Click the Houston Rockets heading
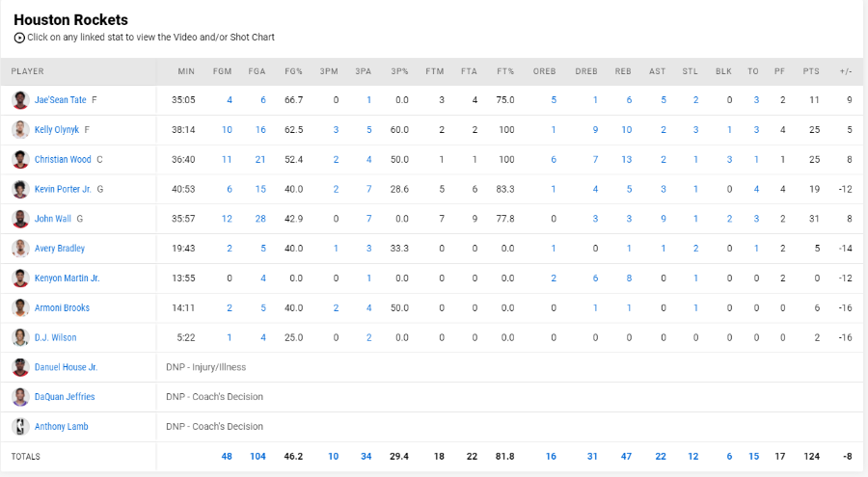Image resolution: width=868 pixels, height=477 pixels. pos(70,20)
